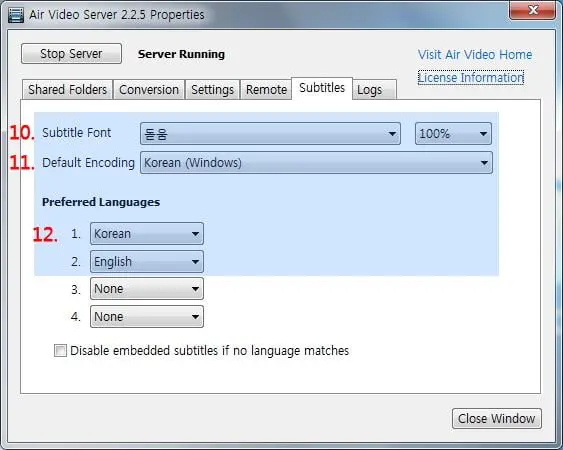Open the Subtitle Font dropdown

click(x=270, y=134)
